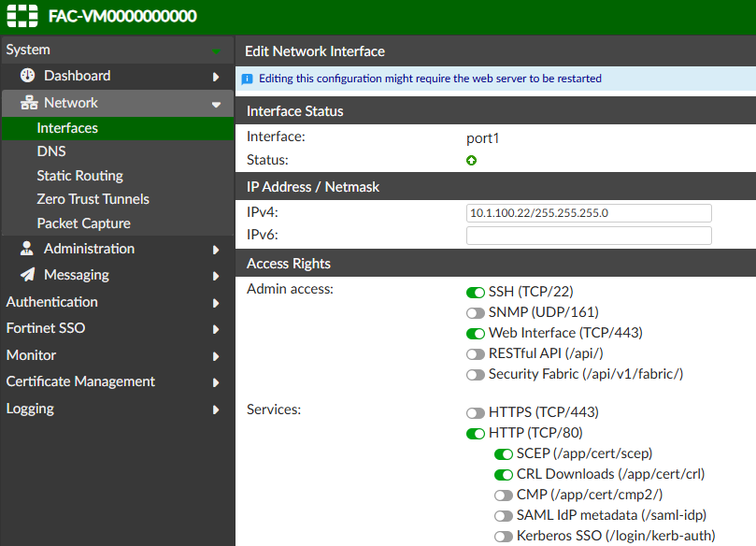Click the web server restart notice text
Viewport: 756px width, 546px height.
[430, 79]
